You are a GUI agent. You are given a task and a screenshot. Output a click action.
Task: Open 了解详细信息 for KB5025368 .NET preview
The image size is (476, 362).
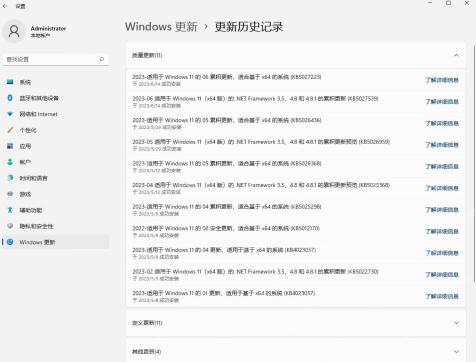[x=442, y=188]
